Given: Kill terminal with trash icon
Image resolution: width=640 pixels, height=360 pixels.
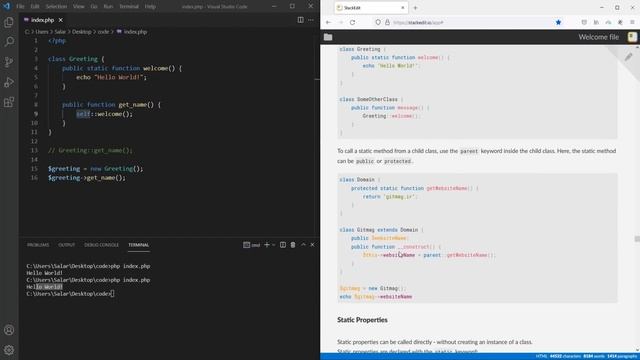Looking at the screenshot, I should [293, 244].
